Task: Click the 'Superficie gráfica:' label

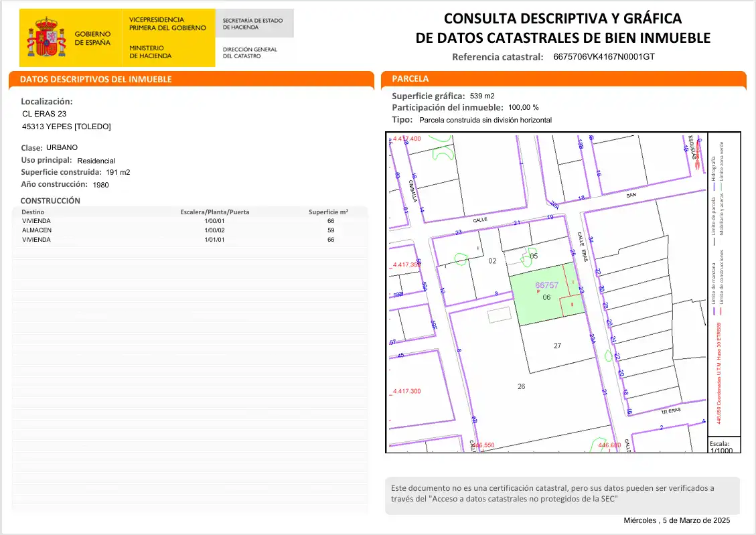Action: point(428,96)
